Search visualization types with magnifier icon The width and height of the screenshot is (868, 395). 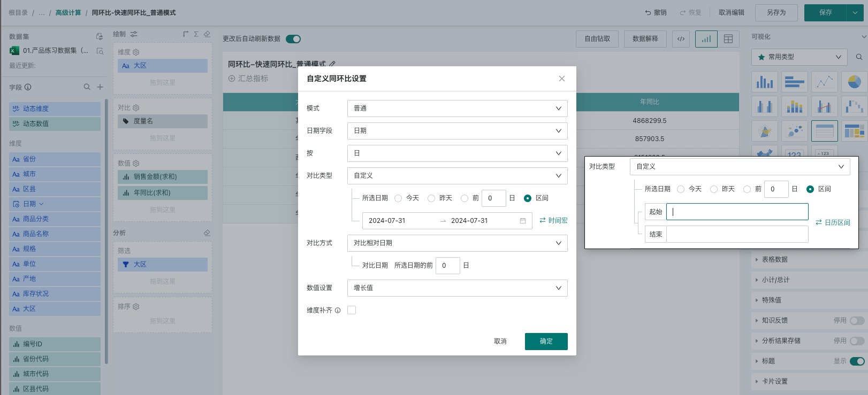pyautogui.click(x=859, y=57)
